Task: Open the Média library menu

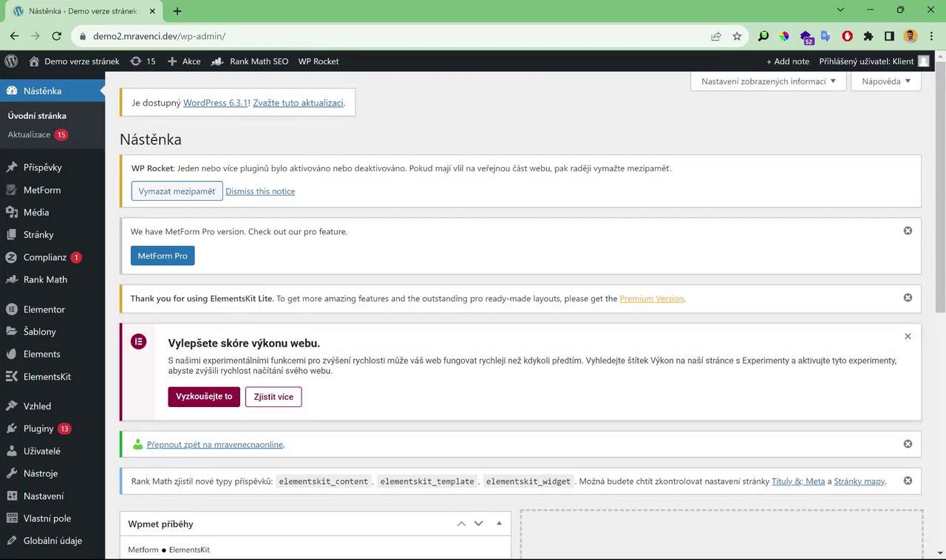Action: tap(52, 212)
